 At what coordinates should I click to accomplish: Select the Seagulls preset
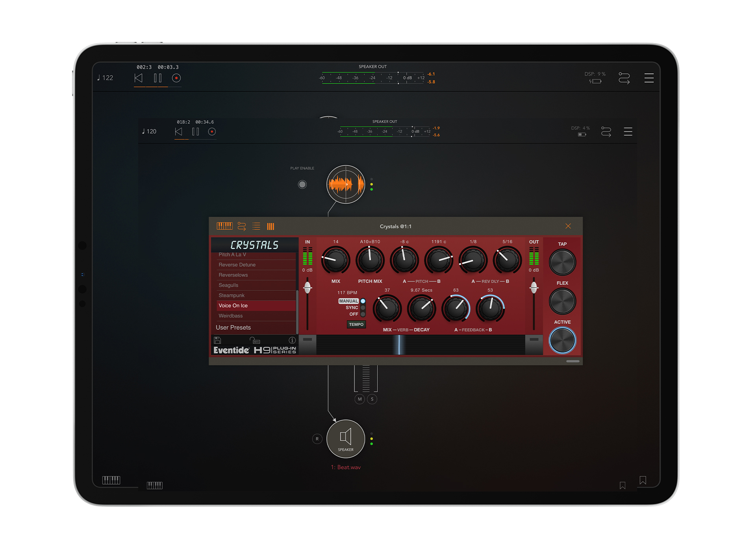pos(256,285)
